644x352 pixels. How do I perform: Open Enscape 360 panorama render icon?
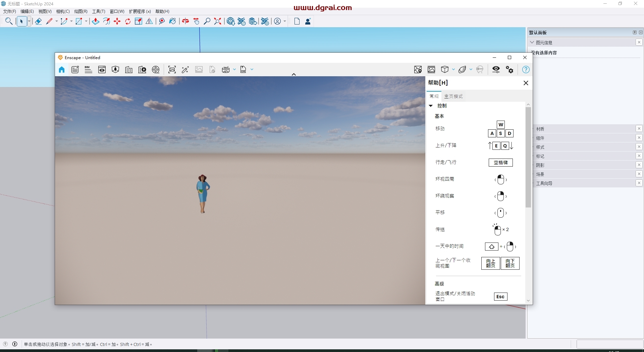tap(226, 70)
